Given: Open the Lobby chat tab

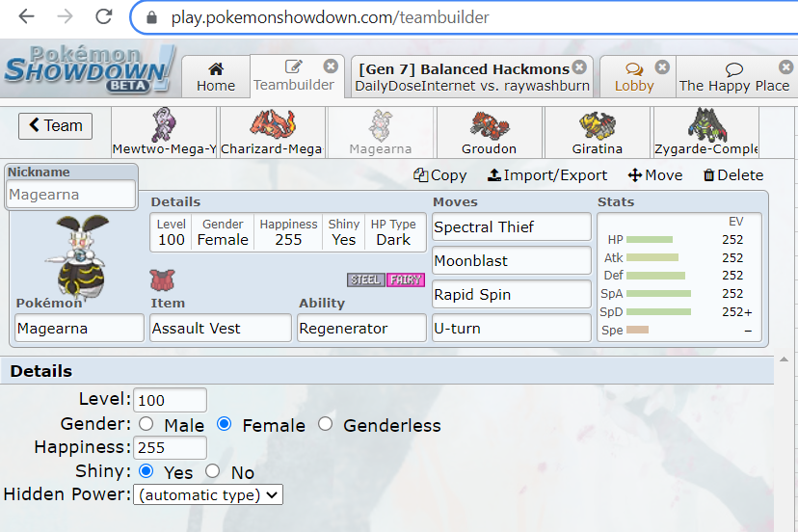Looking at the screenshot, I should pos(634,76).
